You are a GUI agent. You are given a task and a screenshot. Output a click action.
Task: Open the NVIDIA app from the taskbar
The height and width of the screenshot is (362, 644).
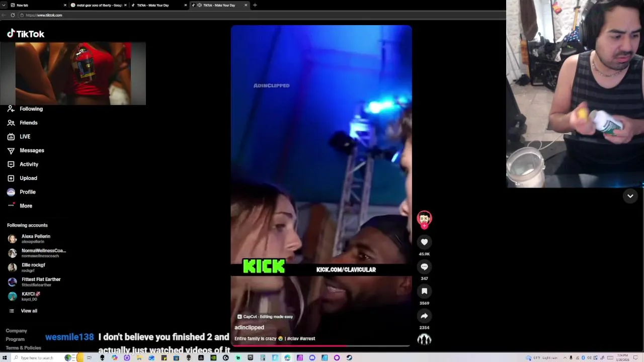(213, 357)
